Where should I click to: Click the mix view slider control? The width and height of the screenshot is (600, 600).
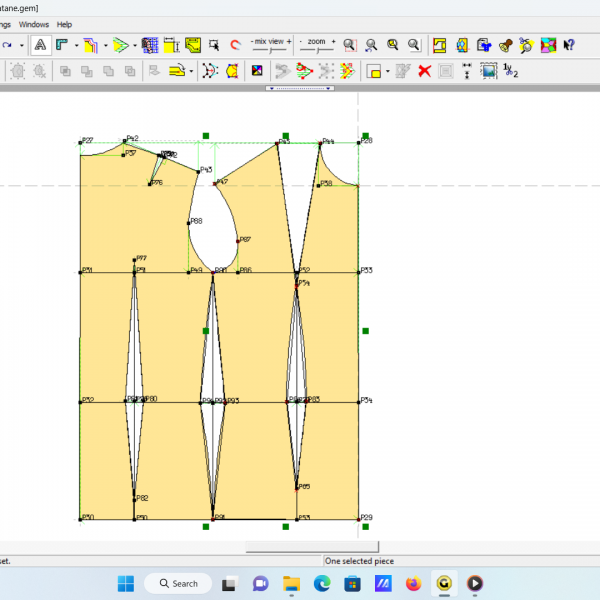270,51
